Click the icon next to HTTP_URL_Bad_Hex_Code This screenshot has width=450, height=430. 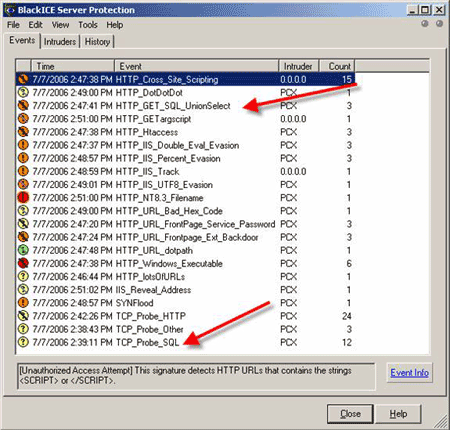pyautogui.click(x=23, y=211)
